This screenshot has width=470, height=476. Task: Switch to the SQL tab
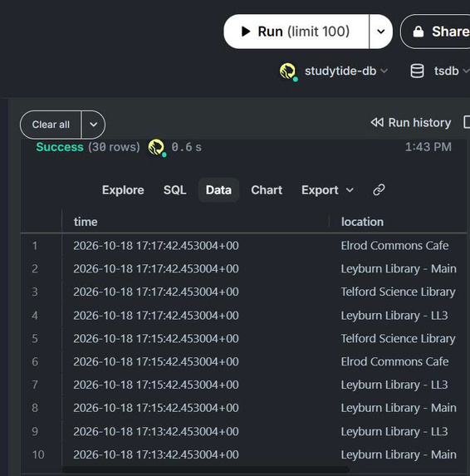coord(174,190)
